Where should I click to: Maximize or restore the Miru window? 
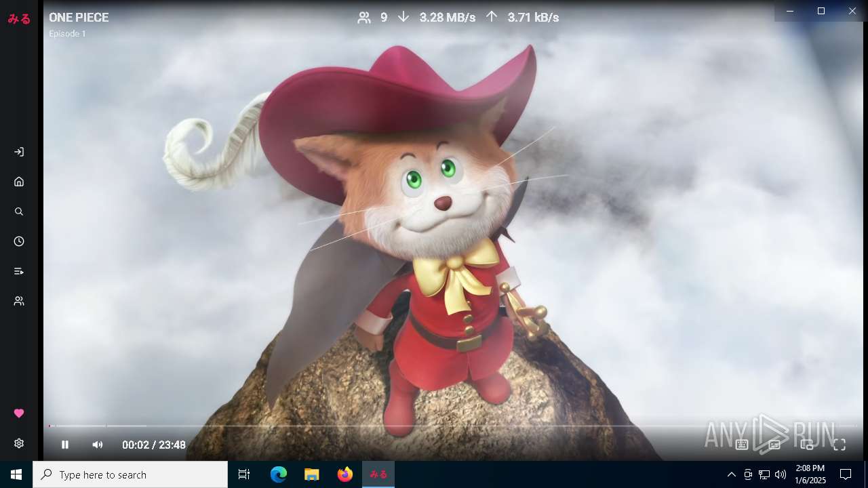point(821,11)
